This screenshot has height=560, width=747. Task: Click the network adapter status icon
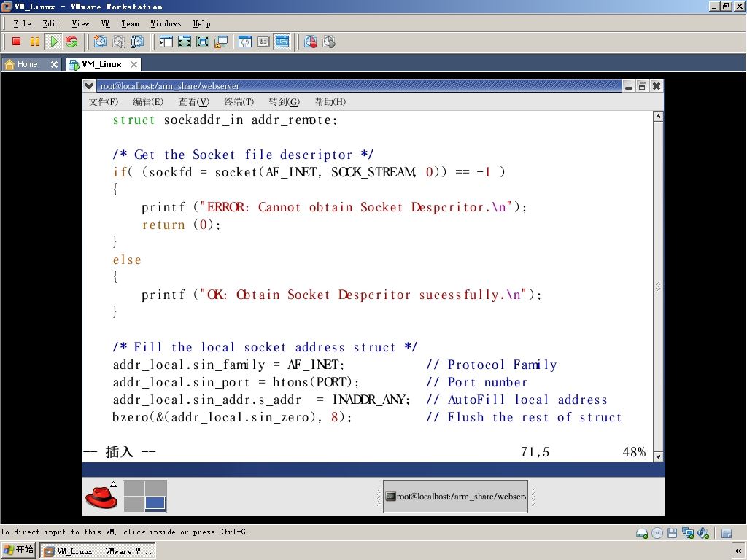point(687,533)
